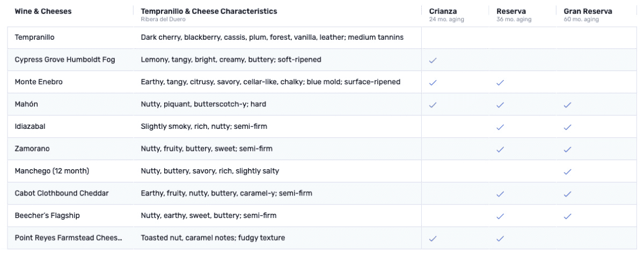Viewport: 644px width, 254px height.
Task: Select the Tempranillo row name cell
Action: point(35,38)
